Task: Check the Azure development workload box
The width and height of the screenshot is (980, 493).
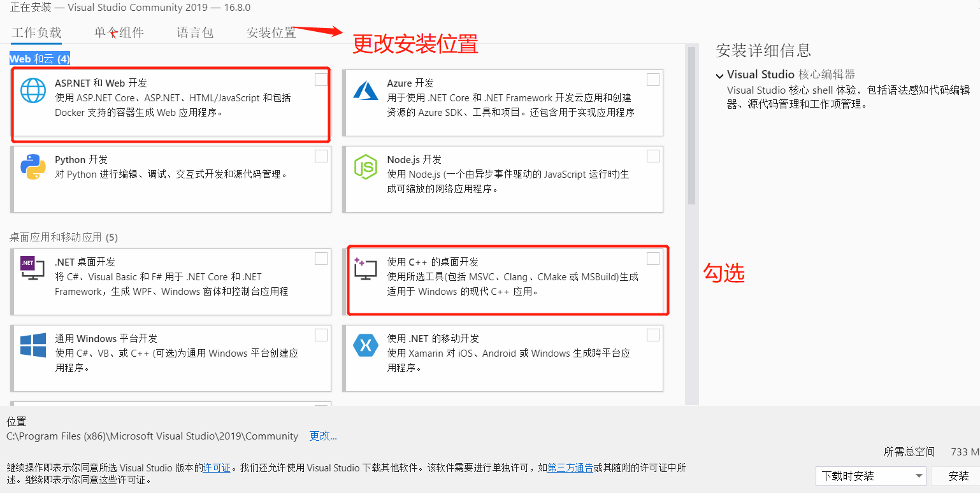Action: 653,80
